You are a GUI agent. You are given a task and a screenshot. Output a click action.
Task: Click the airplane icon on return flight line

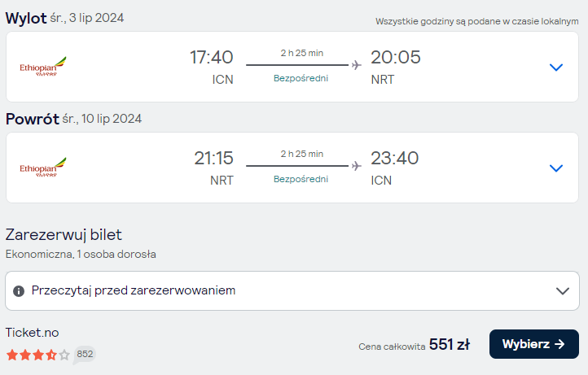click(357, 166)
